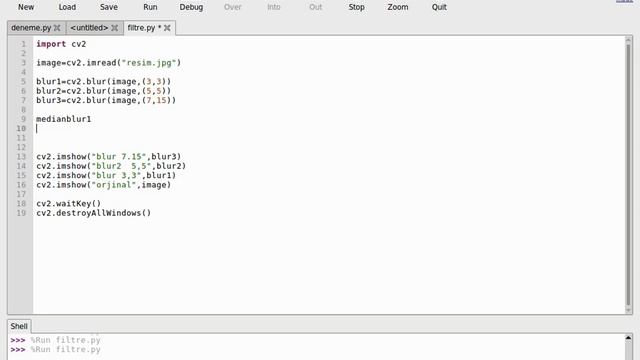Click the blur3=cv2.blur line

[x=106, y=100]
